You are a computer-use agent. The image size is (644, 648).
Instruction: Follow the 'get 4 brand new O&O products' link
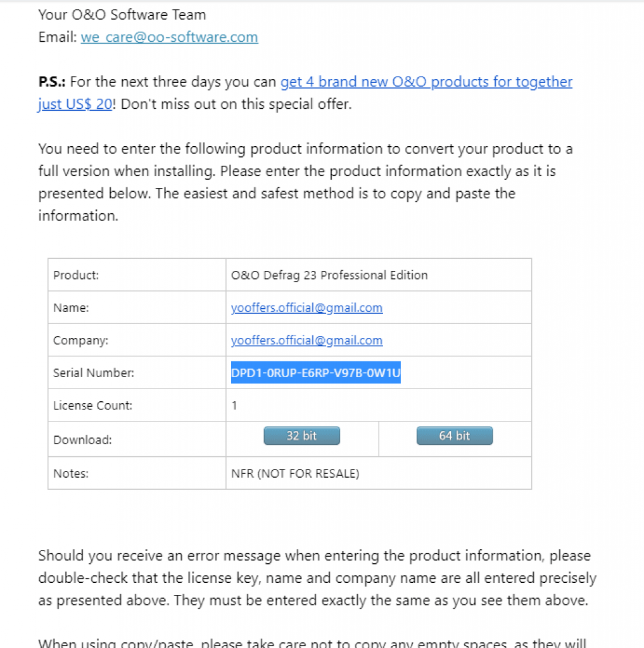coord(426,82)
